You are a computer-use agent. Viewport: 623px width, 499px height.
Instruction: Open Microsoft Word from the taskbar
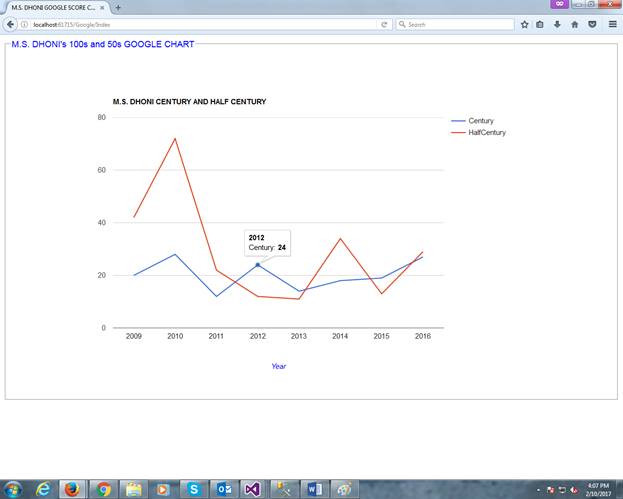(x=315, y=489)
